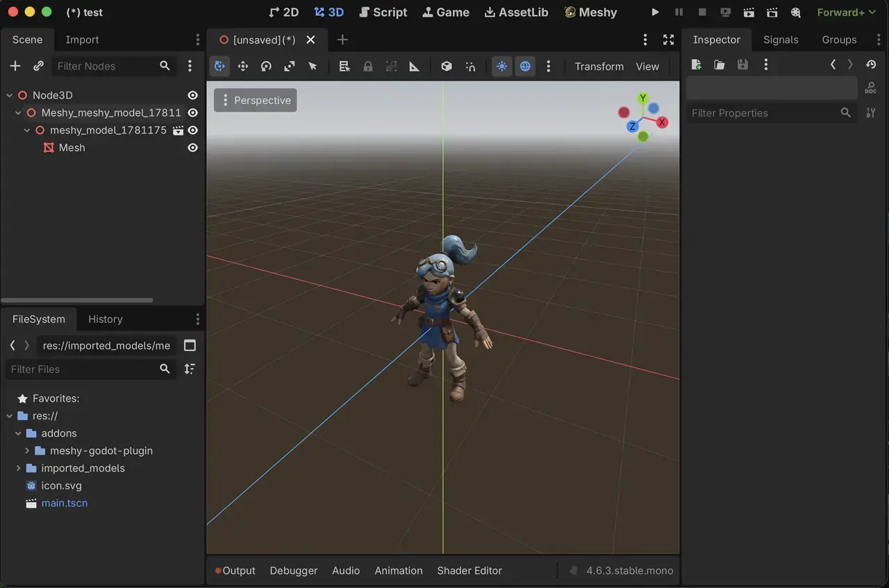889x588 pixels.
Task: Open the Movie Maker mode icon
Action: (796, 12)
